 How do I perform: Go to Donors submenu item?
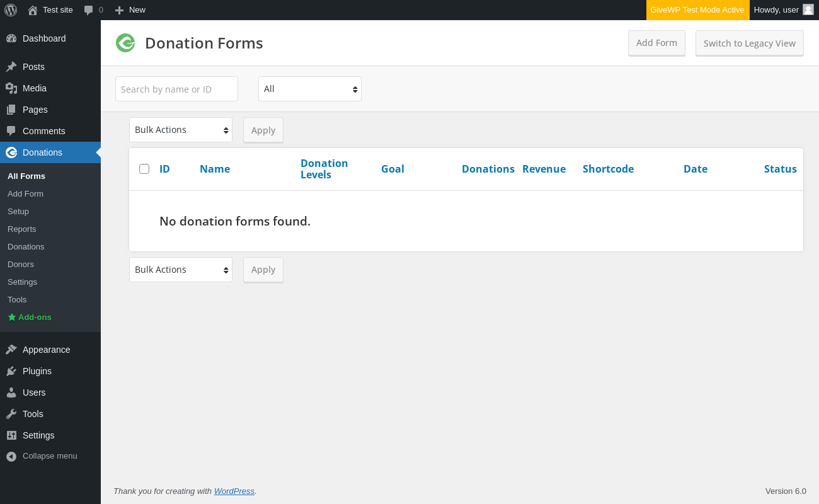21,265
